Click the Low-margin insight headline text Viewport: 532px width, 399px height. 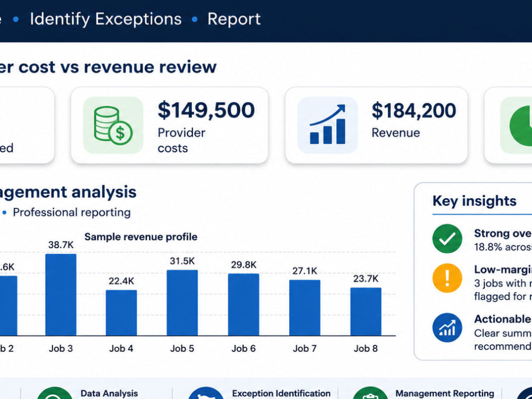tap(503, 269)
